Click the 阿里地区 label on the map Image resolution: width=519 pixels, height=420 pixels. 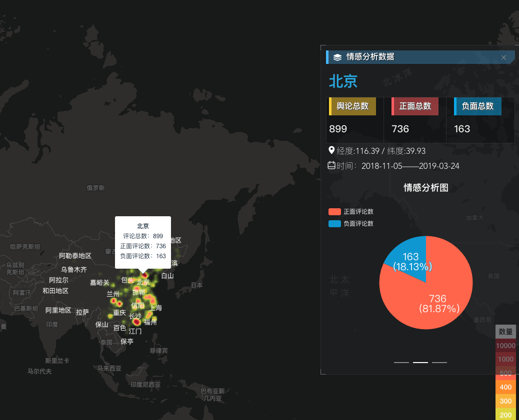pos(58,310)
